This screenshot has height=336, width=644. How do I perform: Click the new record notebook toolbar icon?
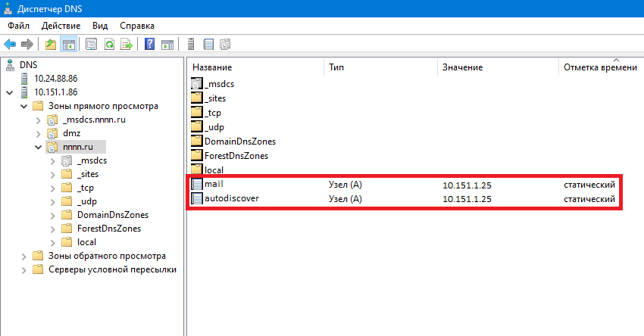[208, 44]
